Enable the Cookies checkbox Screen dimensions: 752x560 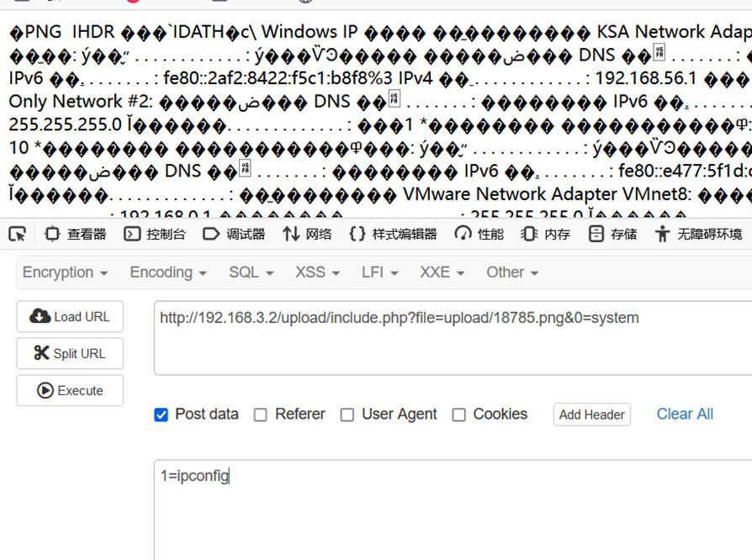(458, 415)
